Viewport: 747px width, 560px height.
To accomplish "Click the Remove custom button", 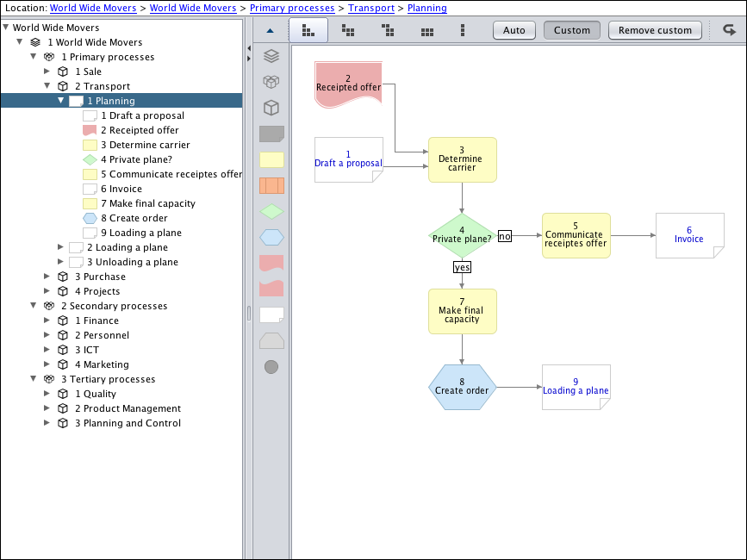I will (x=655, y=30).
